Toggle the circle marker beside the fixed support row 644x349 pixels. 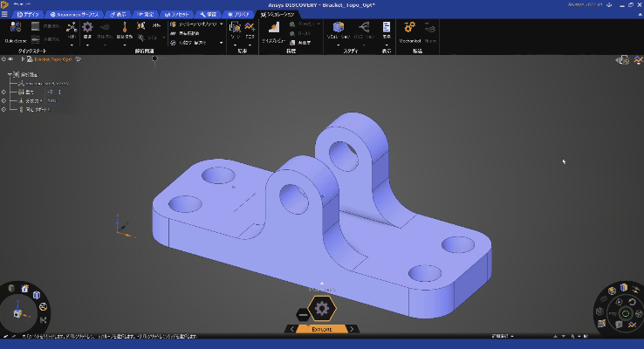3,110
